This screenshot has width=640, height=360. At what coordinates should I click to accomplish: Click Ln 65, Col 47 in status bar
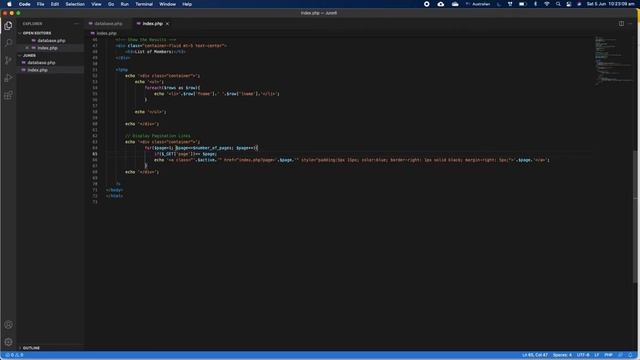(x=535, y=355)
